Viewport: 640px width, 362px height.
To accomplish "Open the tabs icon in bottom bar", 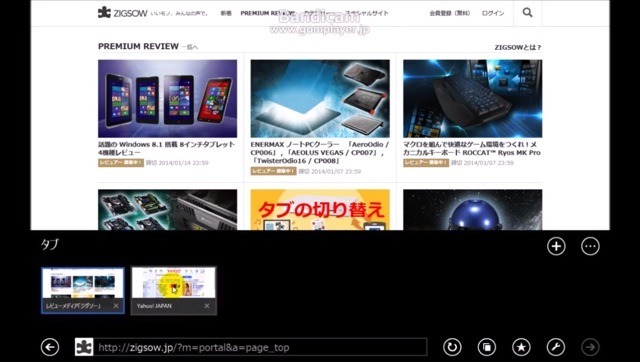I will point(487,347).
